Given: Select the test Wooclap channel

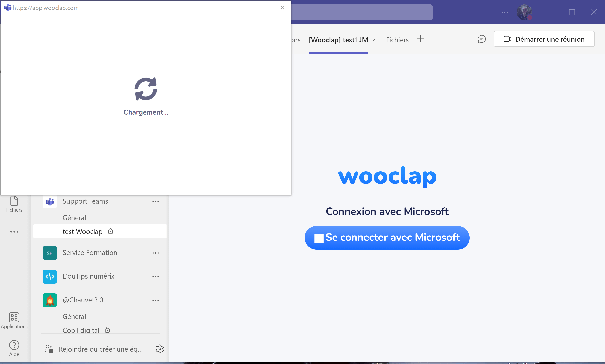Looking at the screenshot, I should (x=82, y=231).
